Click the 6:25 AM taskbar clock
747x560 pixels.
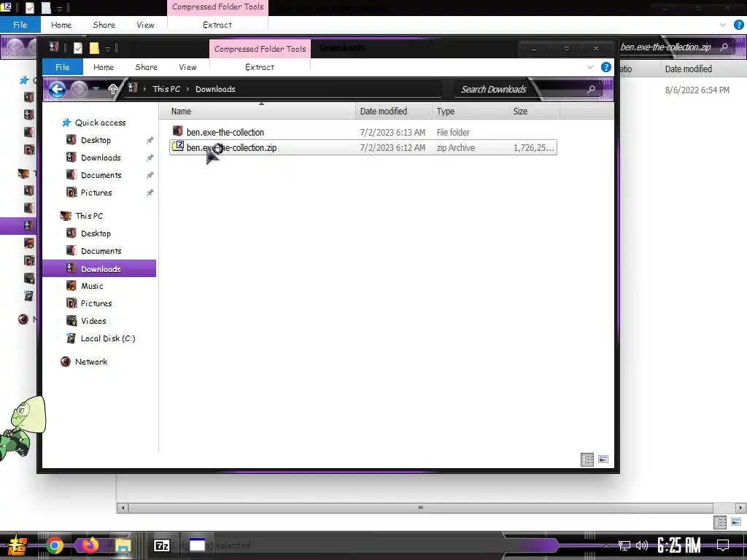(x=679, y=545)
